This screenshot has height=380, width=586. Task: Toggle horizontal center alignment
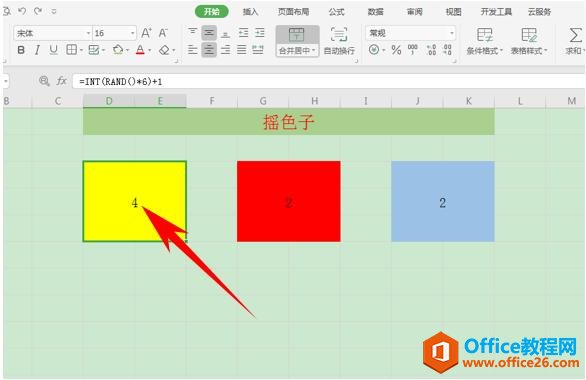coord(209,49)
